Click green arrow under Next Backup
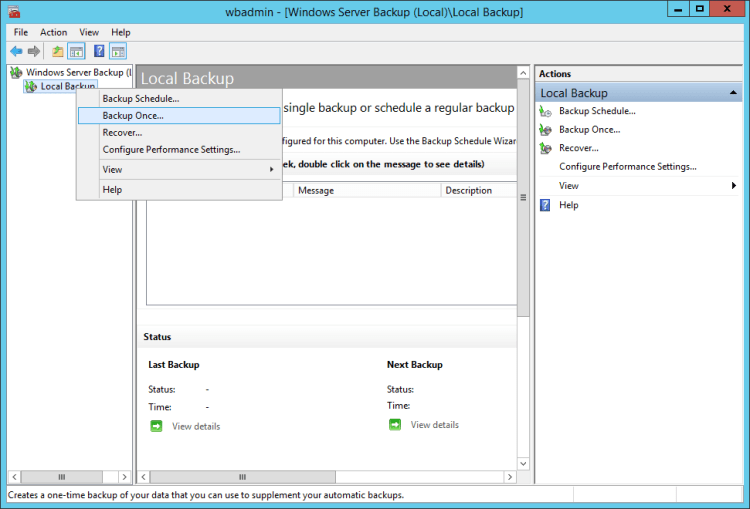The width and height of the screenshot is (750, 509). click(395, 424)
